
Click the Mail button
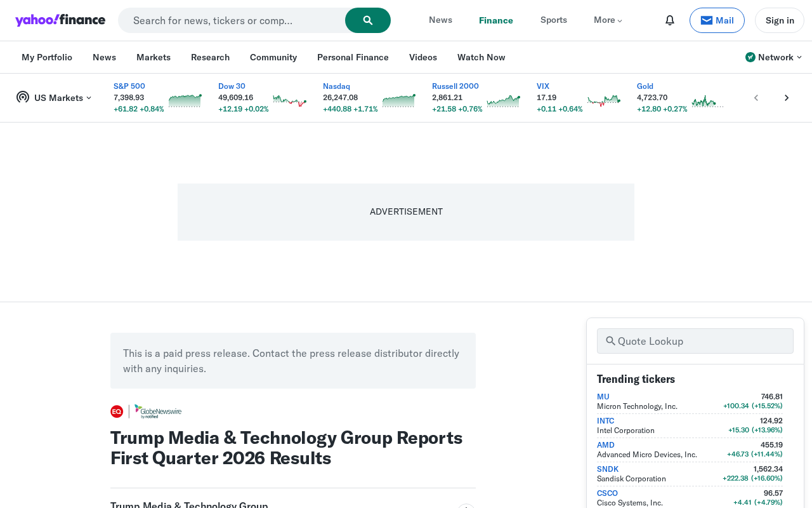pos(717,20)
